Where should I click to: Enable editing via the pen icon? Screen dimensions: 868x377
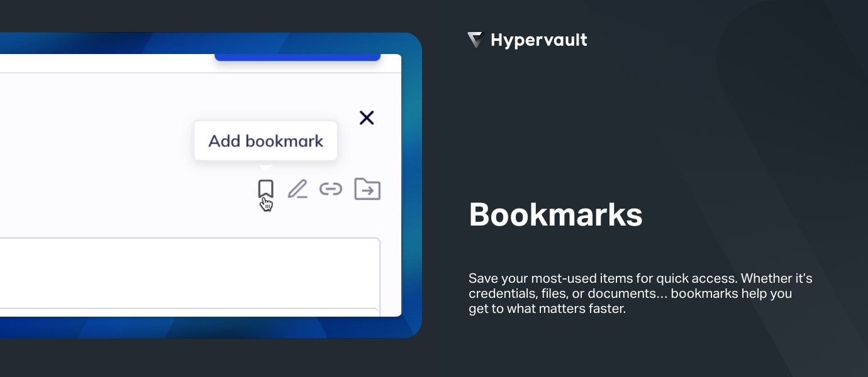(x=298, y=188)
